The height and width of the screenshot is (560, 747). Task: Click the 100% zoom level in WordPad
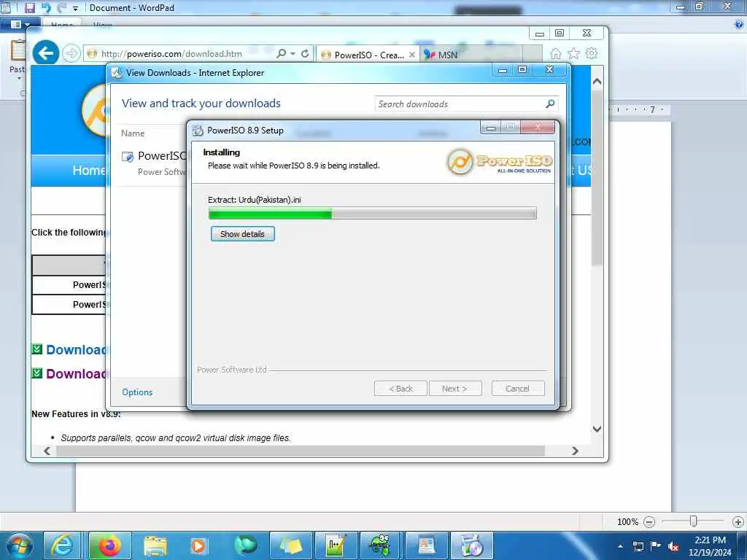pyautogui.click(x=627, y=522)
